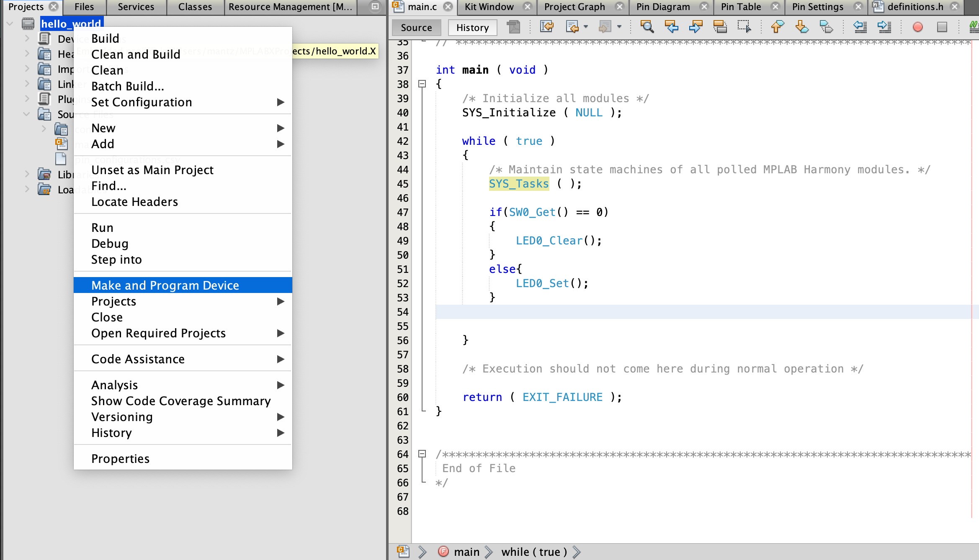Open dropdown arrow next to Back icon
Screen dimensions: 979x560
point(586,27)
